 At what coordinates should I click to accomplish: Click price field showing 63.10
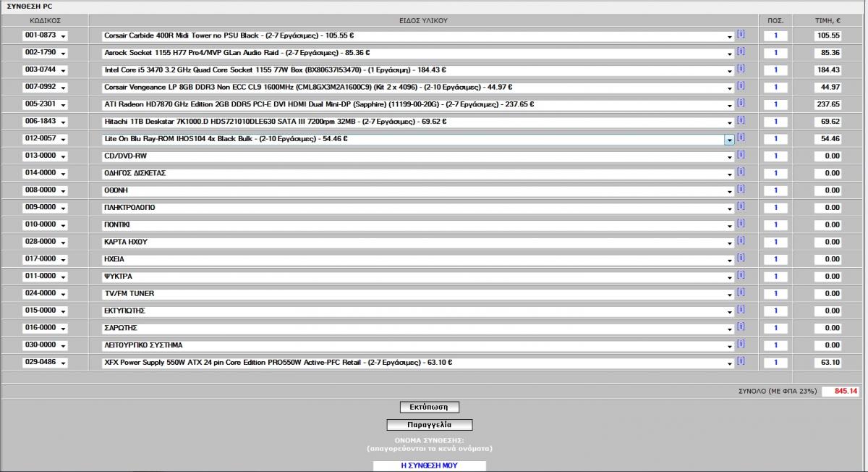827,363
